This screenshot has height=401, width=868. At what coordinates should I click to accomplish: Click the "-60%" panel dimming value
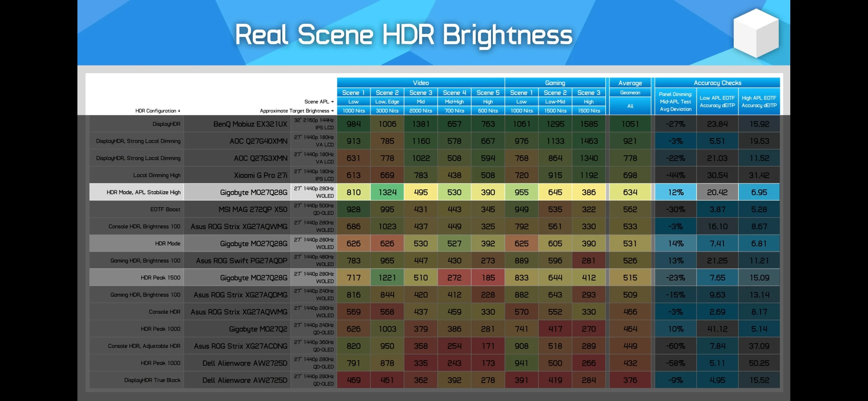(676, 346)
